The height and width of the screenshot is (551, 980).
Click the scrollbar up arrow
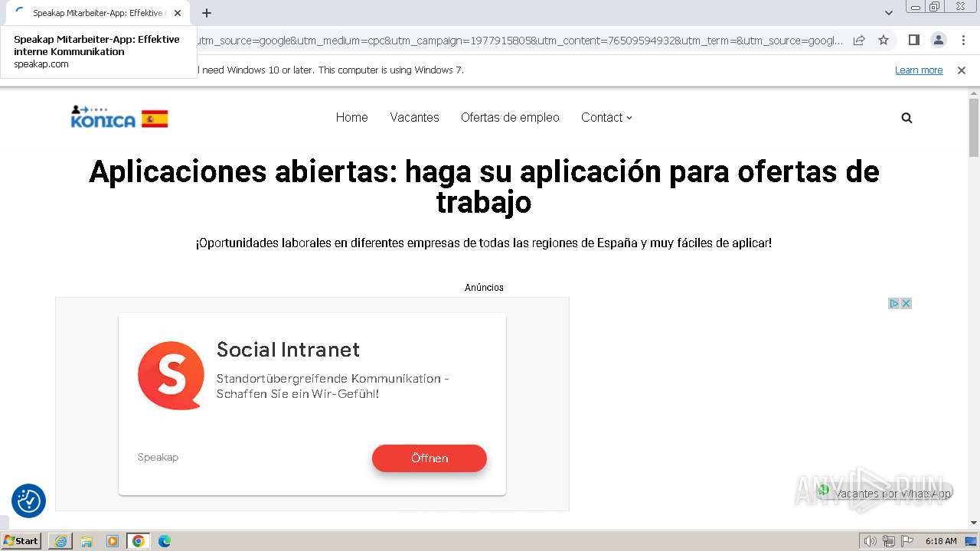point(974,92)
